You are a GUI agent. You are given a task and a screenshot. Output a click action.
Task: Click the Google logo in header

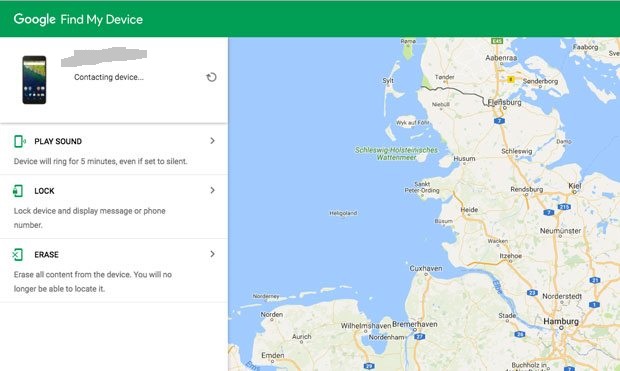(34, 19)
